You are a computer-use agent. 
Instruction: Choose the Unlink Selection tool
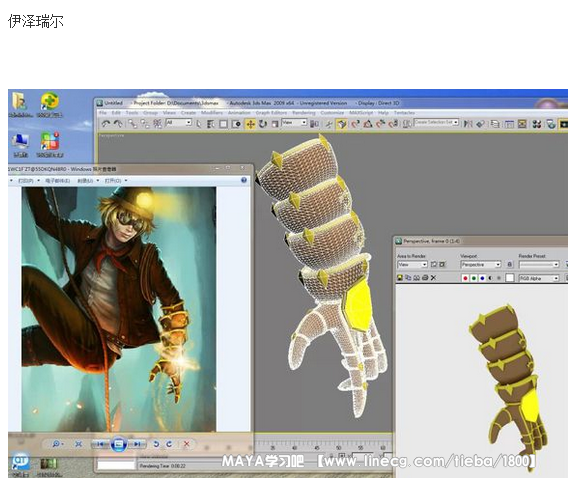(x=145, y=124)
